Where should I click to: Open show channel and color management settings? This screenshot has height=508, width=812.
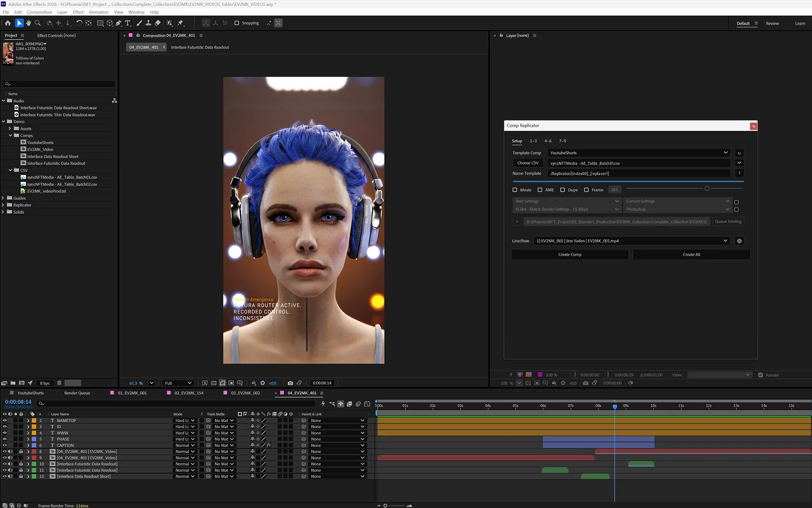[254, 383]
